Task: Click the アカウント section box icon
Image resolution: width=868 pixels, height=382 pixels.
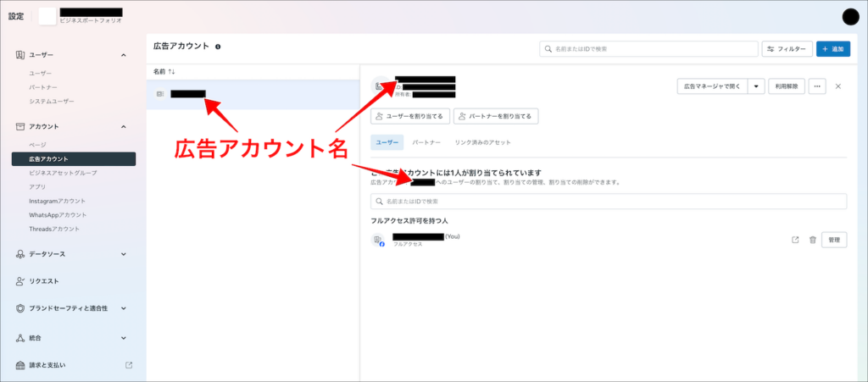Action: point(20,126)
